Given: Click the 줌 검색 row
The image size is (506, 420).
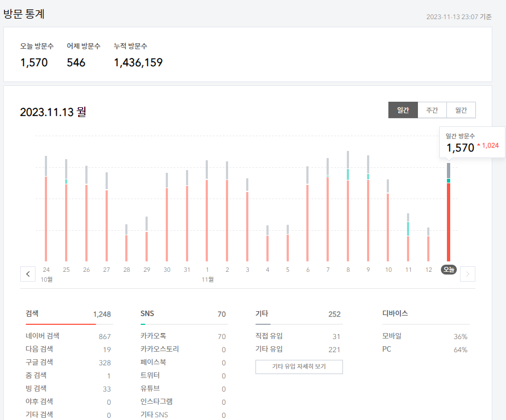Looking at the screenshot, I should (68, 376).
